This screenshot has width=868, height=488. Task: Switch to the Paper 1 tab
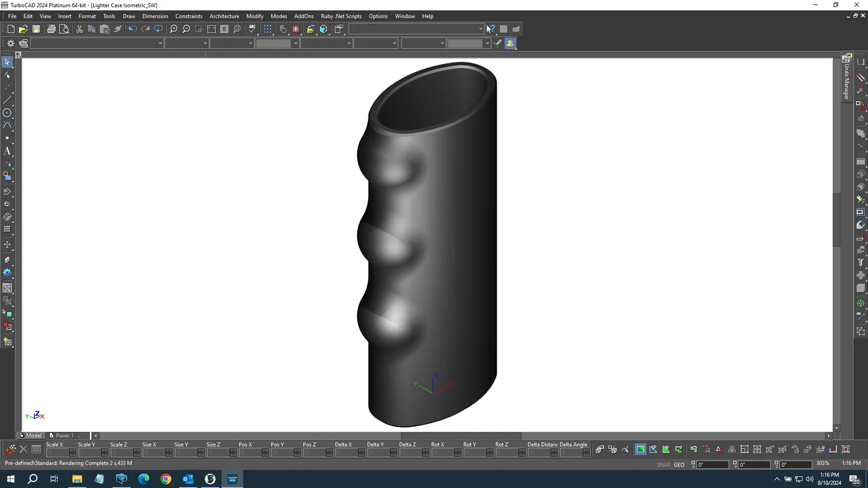pyautogui.click(x=62, y=435)
